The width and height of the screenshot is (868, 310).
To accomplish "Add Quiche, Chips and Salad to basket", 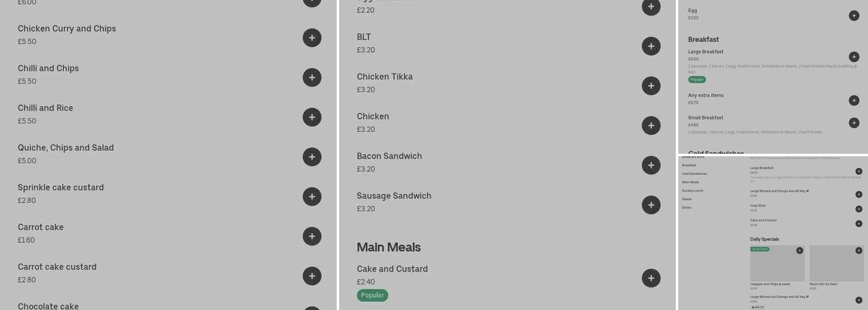I will [312, 157].
